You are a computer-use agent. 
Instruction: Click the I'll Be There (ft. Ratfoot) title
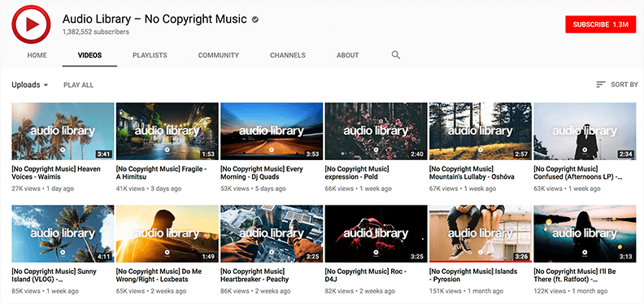point(575,276)
